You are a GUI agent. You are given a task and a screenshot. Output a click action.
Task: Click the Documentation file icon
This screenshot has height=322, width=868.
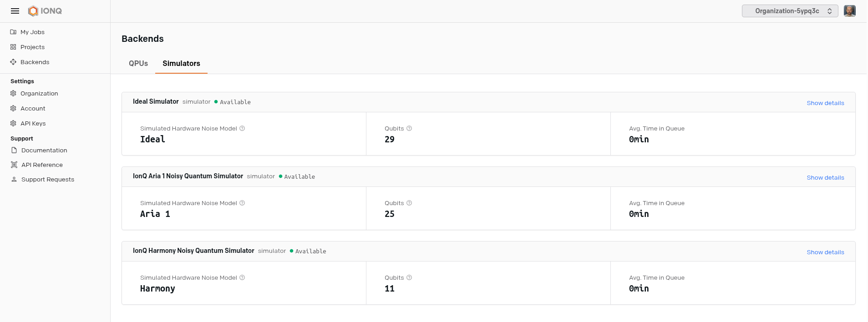point(14,150)
